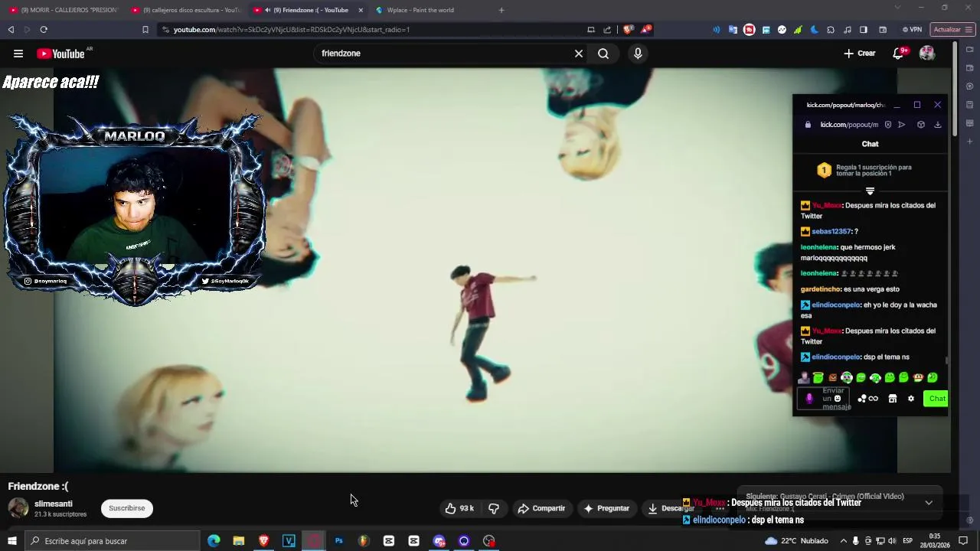
Task: Play or pause the Friendzone video
Action: coord(475,270)
